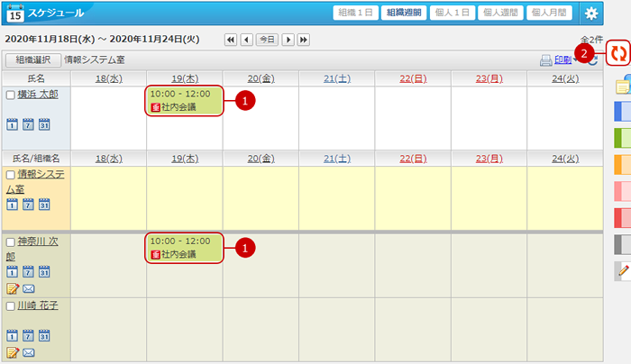Check the box next to 横浜 太郎
The height and width of the screenshot is (364, 631).
[10, 95]
